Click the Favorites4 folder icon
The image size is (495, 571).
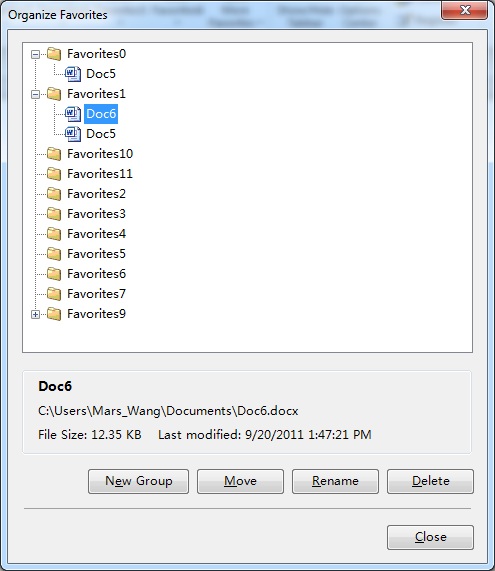coord(54,234)
